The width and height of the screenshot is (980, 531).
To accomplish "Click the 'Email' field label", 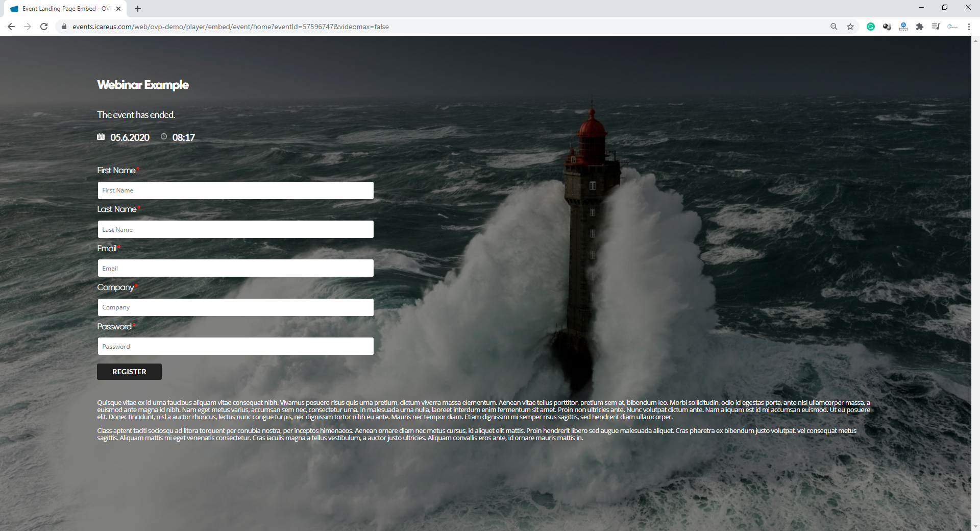I will coord(107,249).
